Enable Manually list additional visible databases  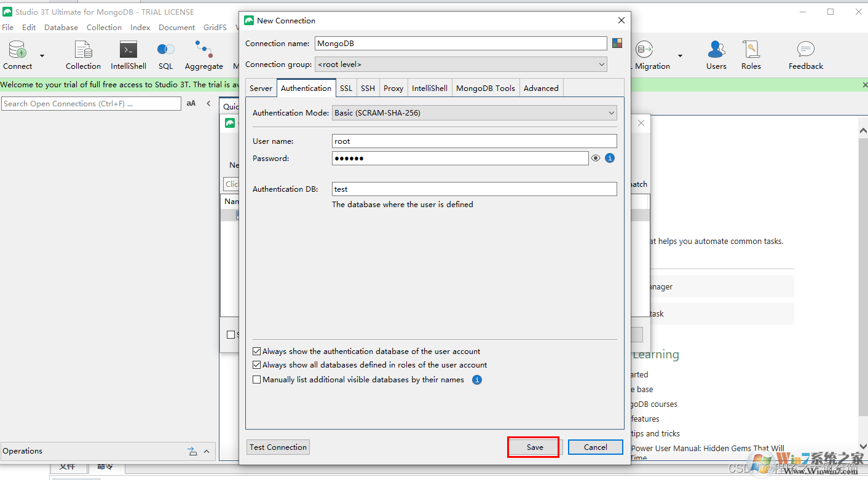[257, 380]
